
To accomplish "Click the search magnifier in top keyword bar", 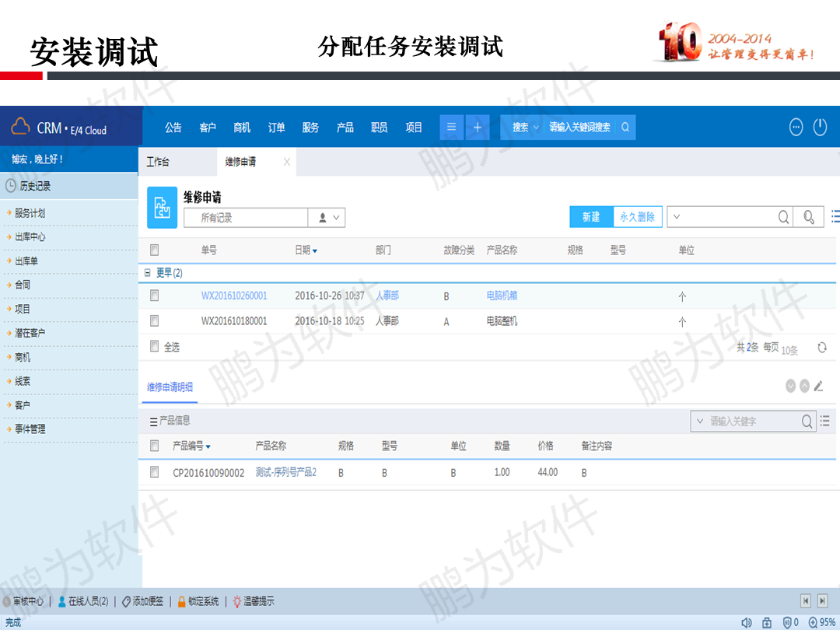I will 625,127.
